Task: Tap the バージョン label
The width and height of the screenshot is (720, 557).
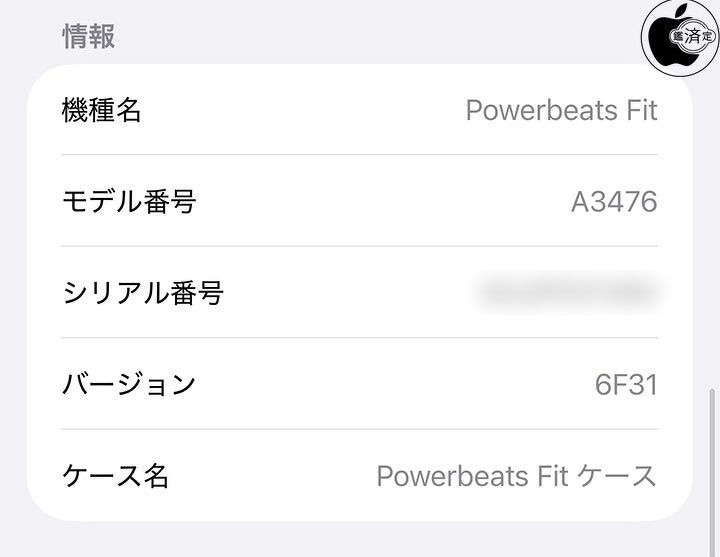Action: (x=129, y=384)
